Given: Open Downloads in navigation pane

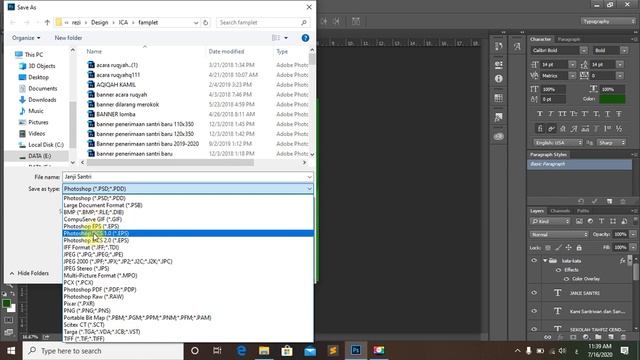Looking at the screenshot, I should click(x=42, y=100).
